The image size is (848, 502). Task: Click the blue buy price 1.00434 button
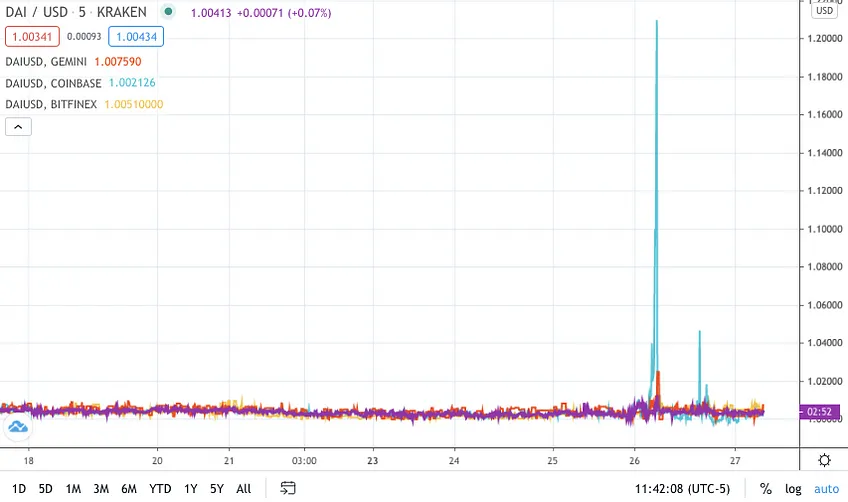[x=136, y=37]
